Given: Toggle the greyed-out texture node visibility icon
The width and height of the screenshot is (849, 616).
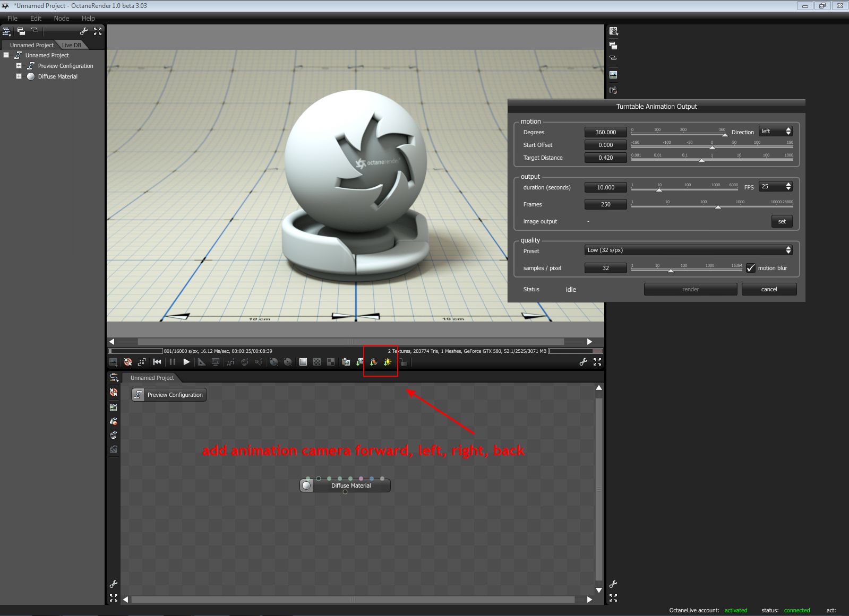Looking at the screenshot, I should [114, 449].
